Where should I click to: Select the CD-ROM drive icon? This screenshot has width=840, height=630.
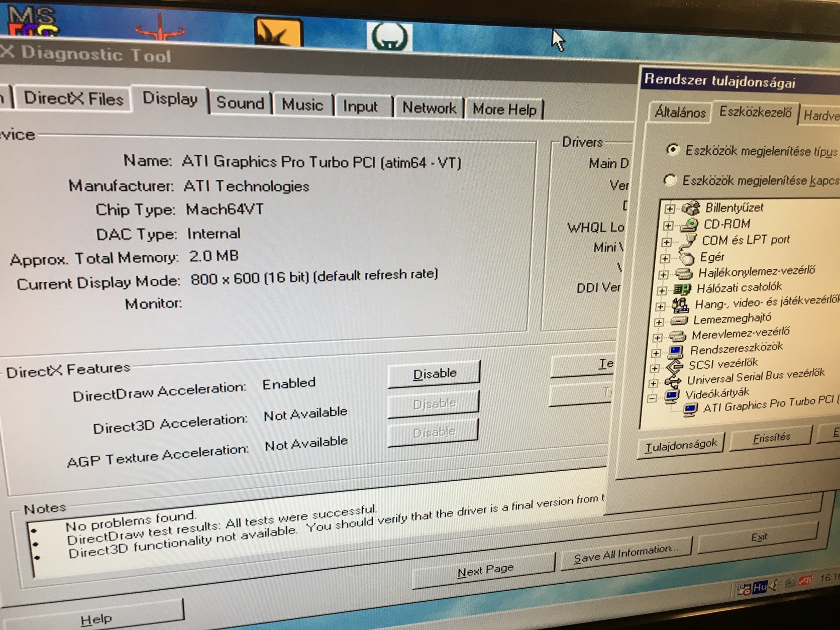pyautogui.click(x=689, y=225)
